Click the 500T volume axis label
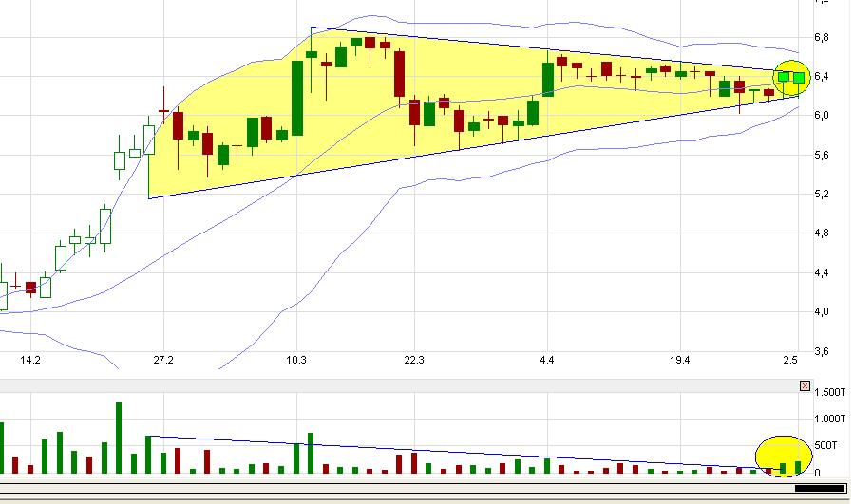853x504 pixels. (x=825, y=446)
